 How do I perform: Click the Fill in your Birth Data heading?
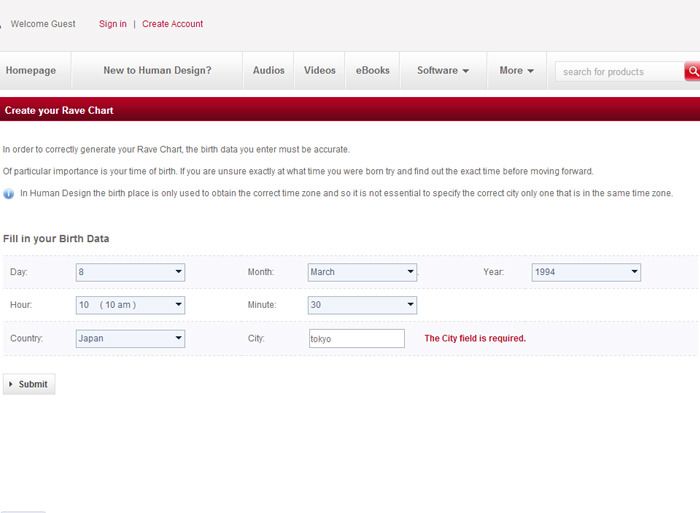pyautogui.click(x=56, y=239)
